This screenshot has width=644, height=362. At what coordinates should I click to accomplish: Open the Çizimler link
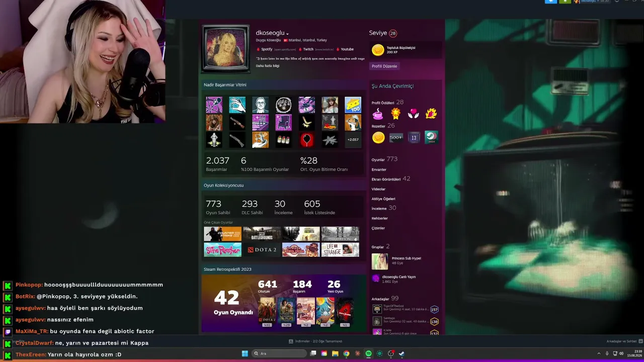coord(378,228)
